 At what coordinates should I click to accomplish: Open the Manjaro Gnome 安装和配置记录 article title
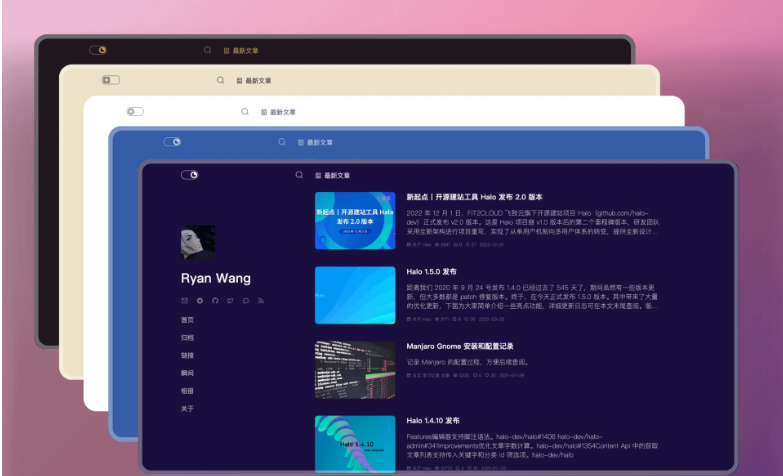460,346
